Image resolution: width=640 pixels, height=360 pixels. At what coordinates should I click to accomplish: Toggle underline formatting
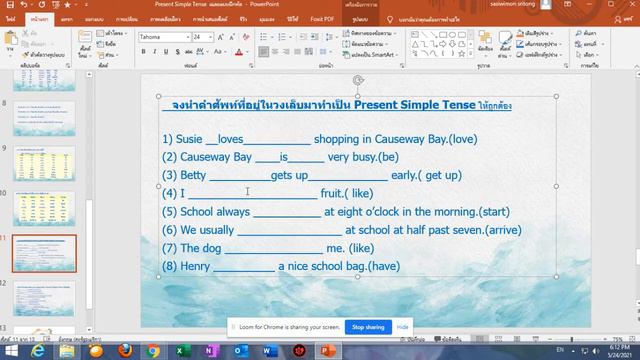166,52
